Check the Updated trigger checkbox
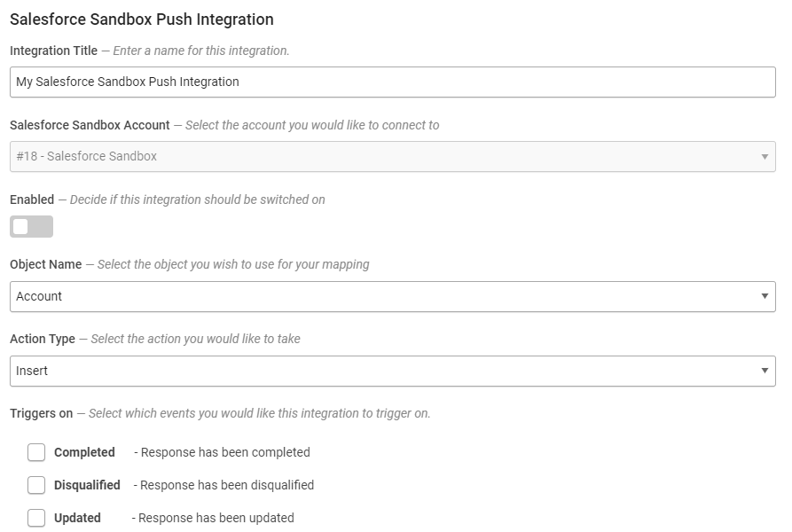 click(36, 518)
